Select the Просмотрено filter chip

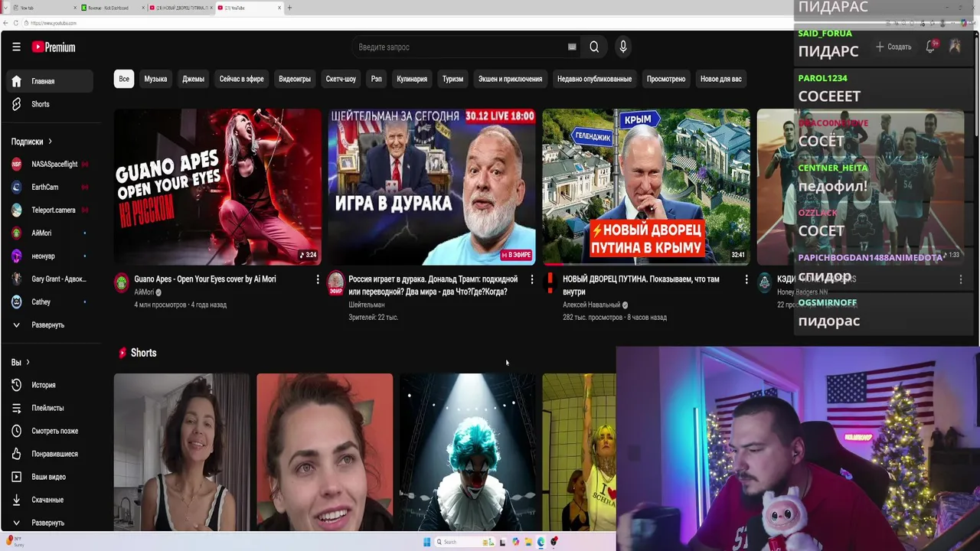tap(666, 79)
